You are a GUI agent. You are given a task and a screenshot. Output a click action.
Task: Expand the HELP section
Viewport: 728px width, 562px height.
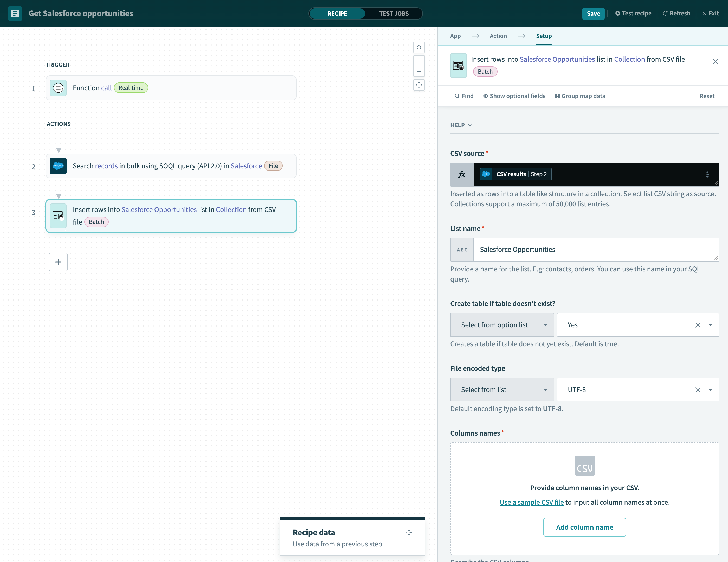[461, 125]
